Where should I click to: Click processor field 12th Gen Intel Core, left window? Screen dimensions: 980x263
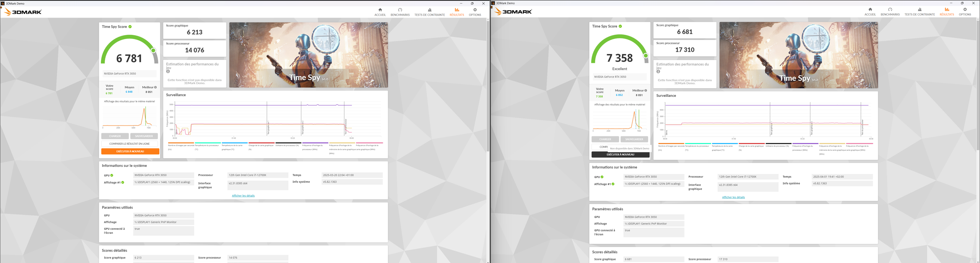tap(258, 175)
